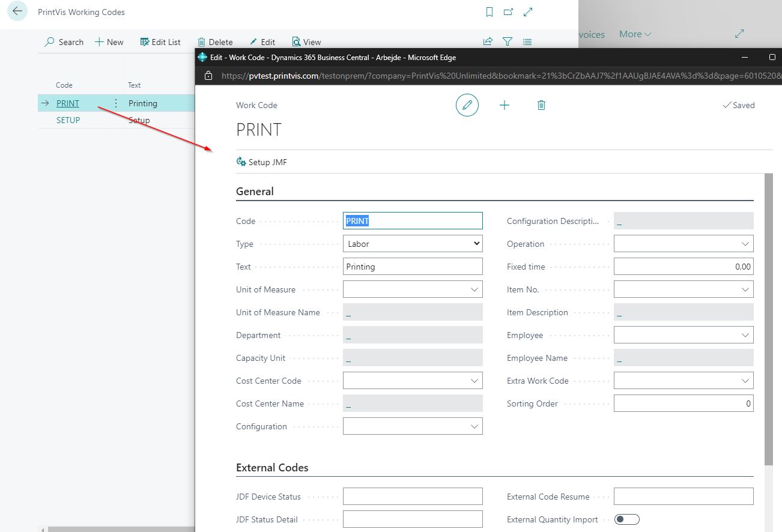Open the PRINT code link
This screenshot has height=532, width=782.
68,103
